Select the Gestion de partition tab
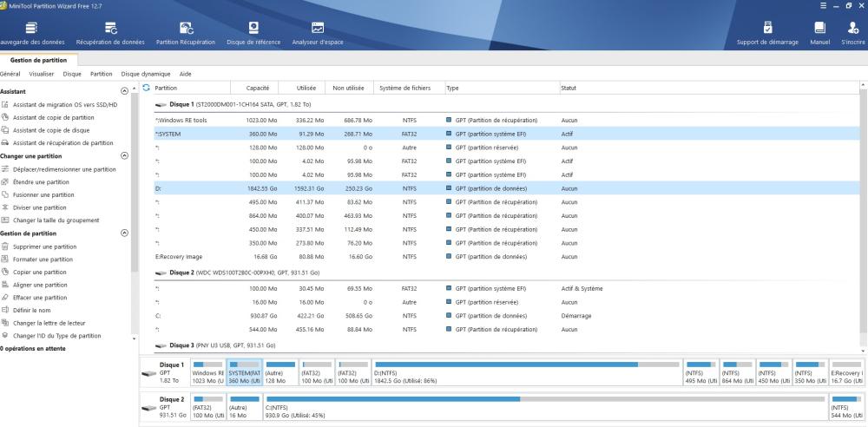Viewport: 868px width, 427px height. (x=40, y=60)
